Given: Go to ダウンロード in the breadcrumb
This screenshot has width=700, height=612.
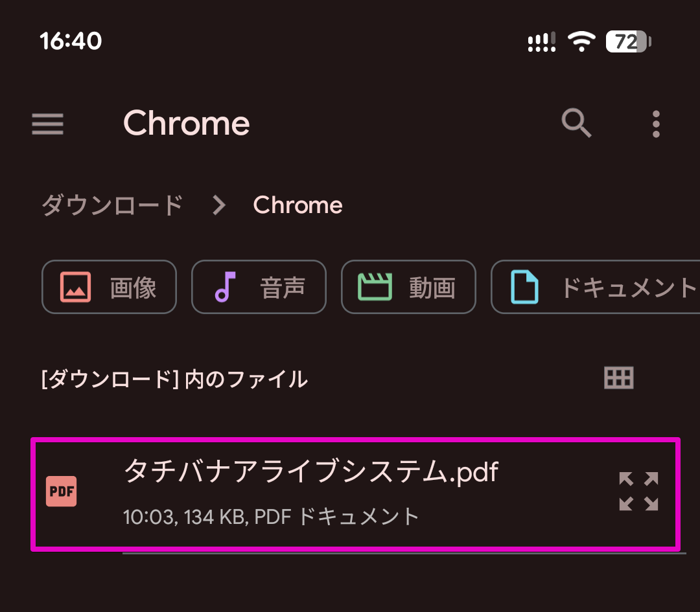Looking at the screenshot, I should click(x=112, y=205).
